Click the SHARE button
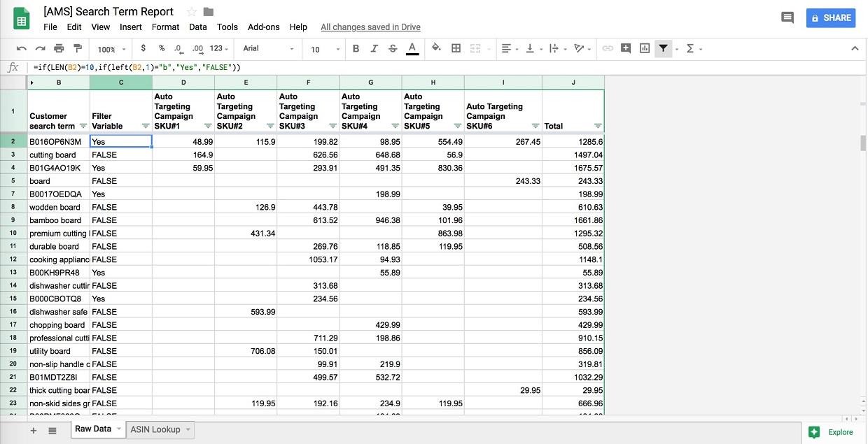Image resolution: width=868 pixels, height=444 pixels. [831, 17]
